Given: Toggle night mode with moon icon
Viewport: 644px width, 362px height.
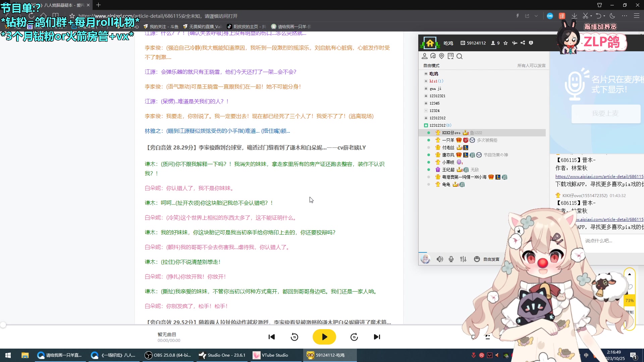Looking at the screenshot, I should pyautogui.click(x=612, y=16).
